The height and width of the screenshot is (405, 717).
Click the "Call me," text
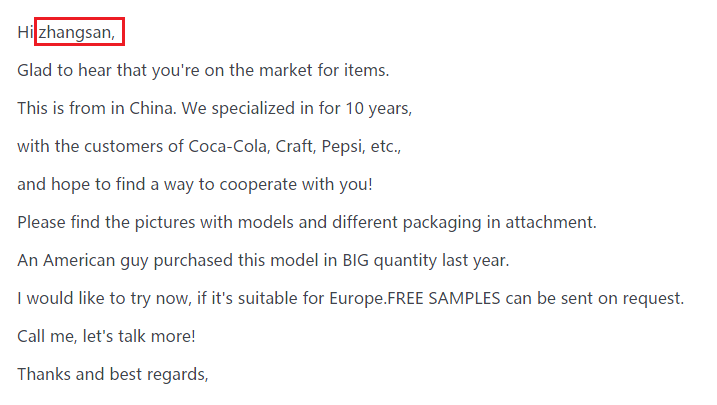[49, 336]
